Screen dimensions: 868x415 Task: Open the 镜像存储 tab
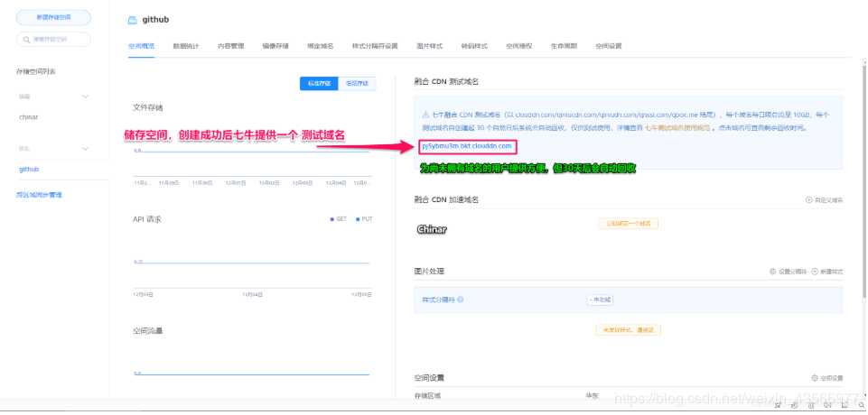click(275, 46)
